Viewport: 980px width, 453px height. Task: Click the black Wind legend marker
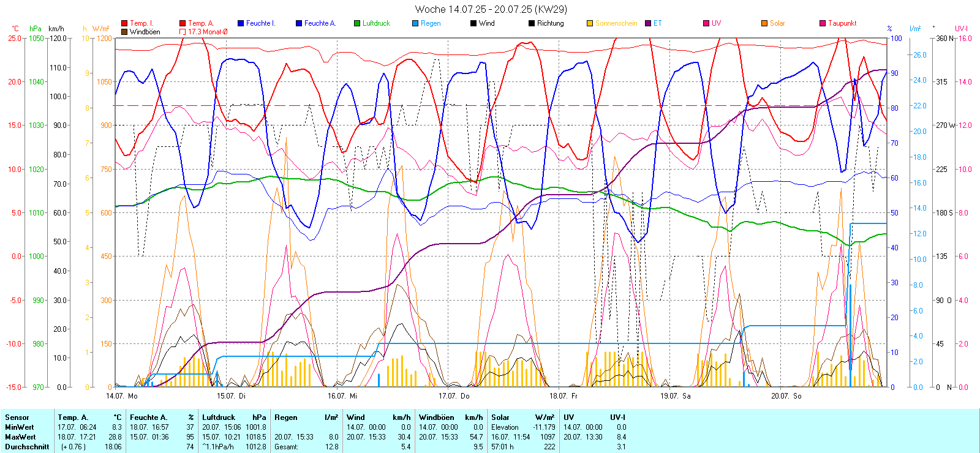pos(473,23)
